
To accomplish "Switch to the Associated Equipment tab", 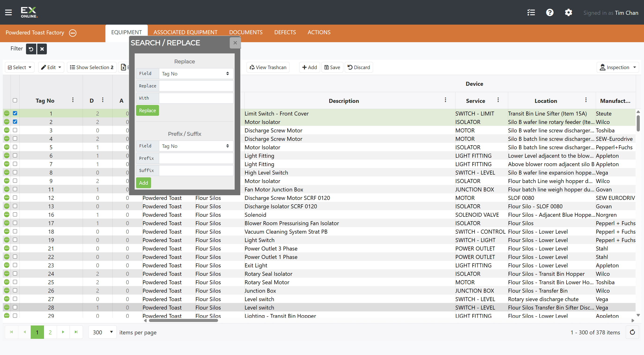I will [185, 32].
